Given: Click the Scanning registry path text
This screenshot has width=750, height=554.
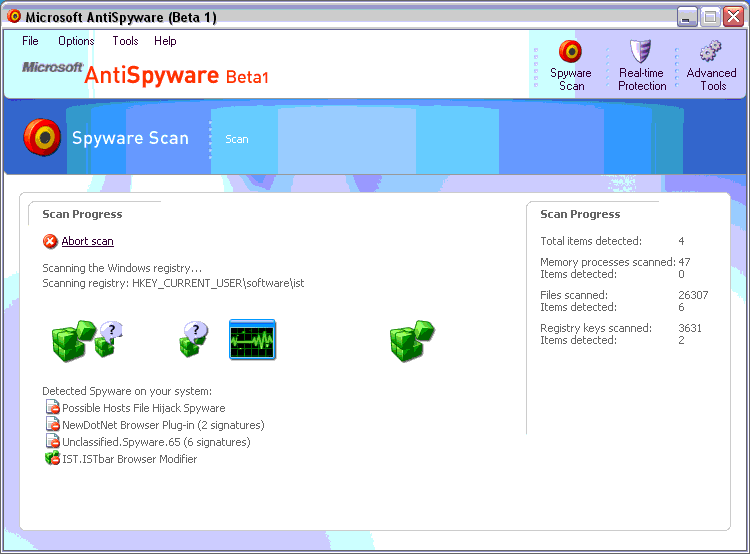Looking at the screenshot, I should pos(173,283).
